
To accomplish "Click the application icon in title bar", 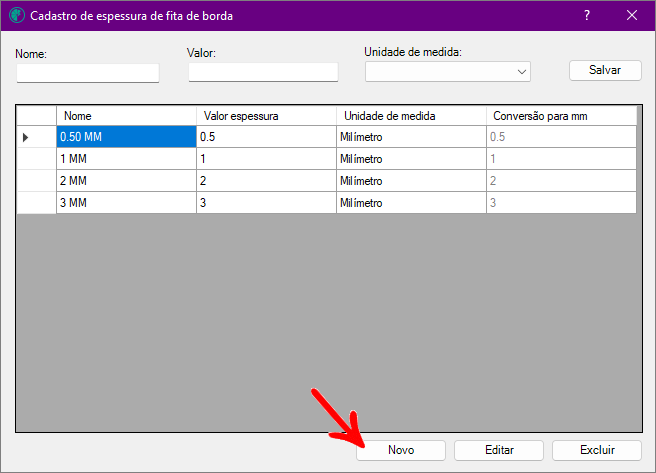I will 17,15.
